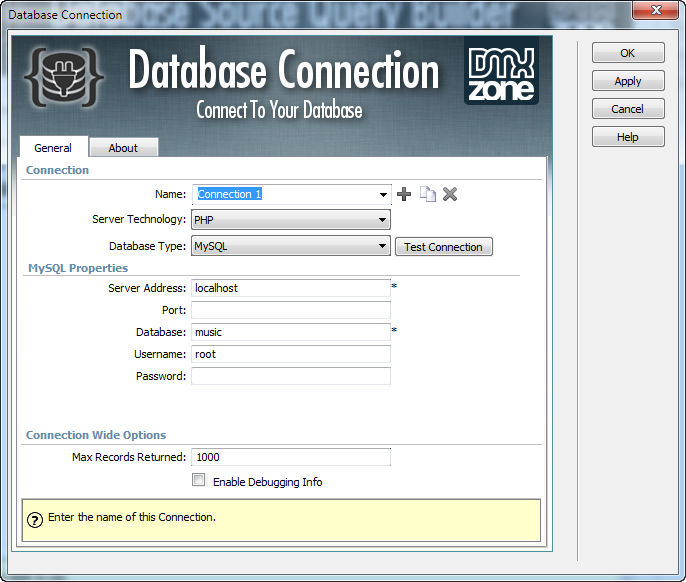Click the Apply button
This screenshot has height=582, width=686.
pyautogui.click(x=628, y=81)
